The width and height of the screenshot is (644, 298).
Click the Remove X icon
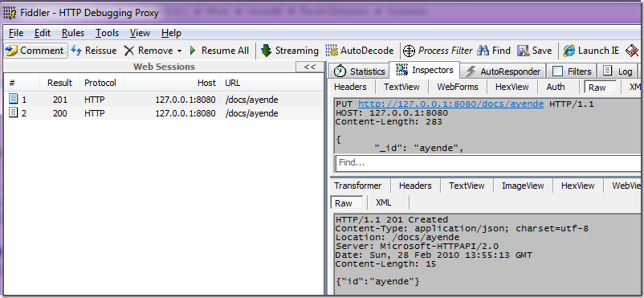click(129, 51)
